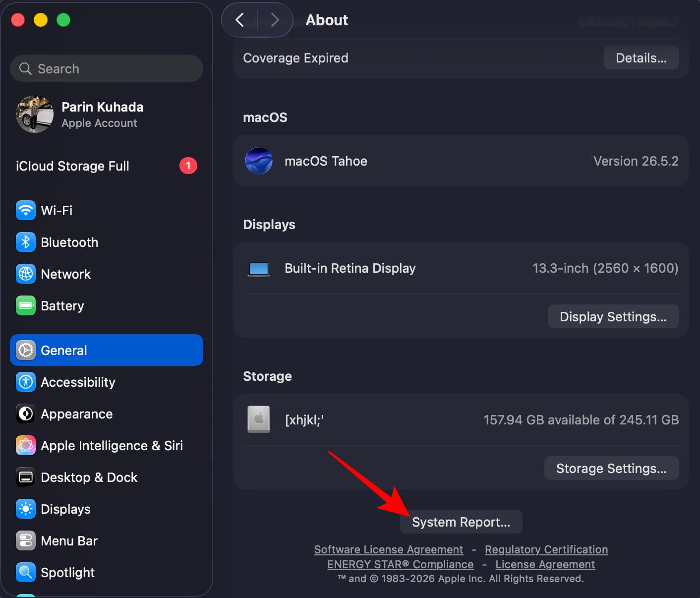The image size is (700, 598).
Task: Select Bluetooth in the sidebar
Action: [107, 242]
